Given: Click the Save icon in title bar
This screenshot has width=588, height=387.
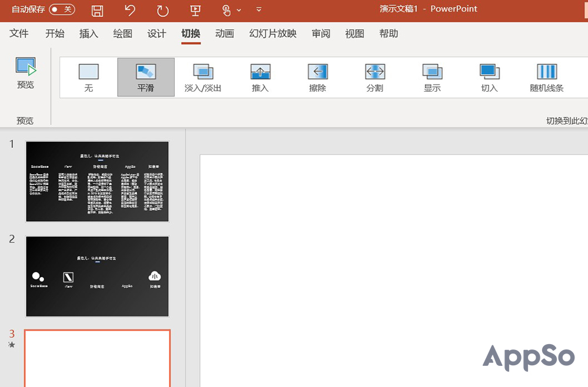Looking at the screenshot, I should point(98,10).
